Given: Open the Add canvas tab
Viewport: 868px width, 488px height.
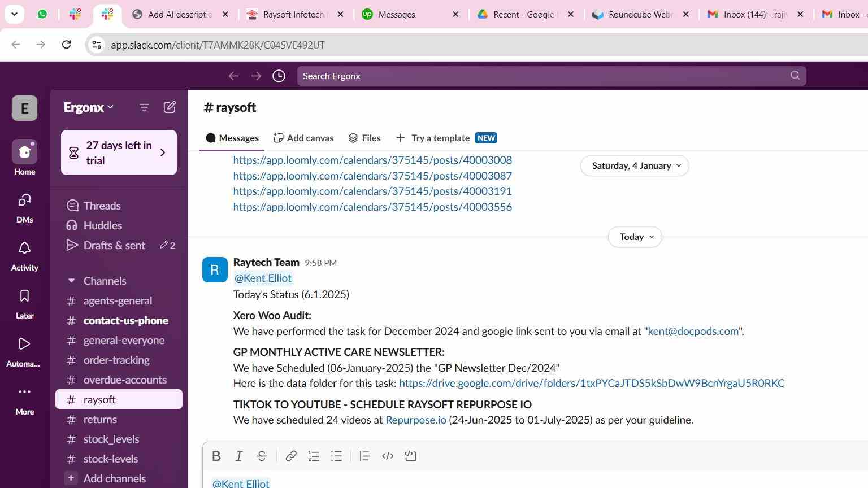Looking at the screenshot, I should coord(303,138).
